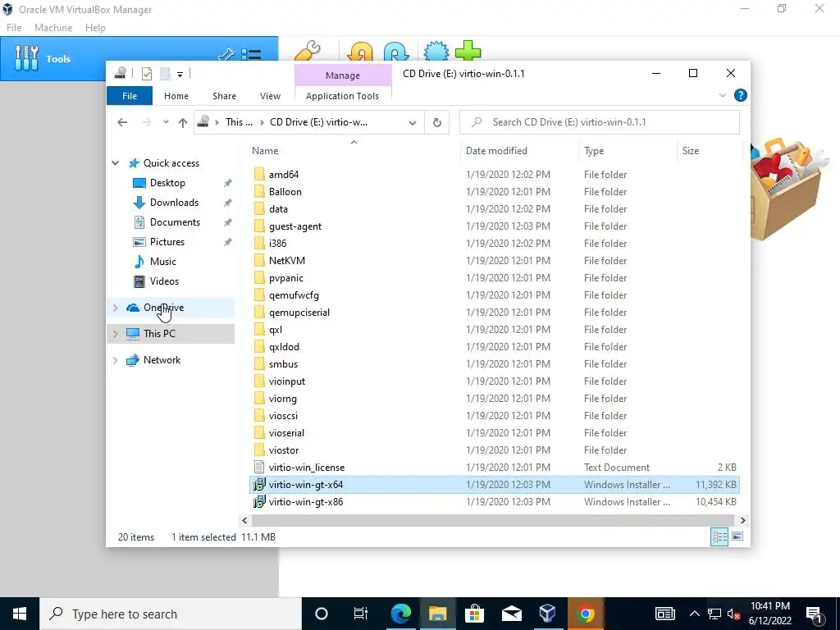Expand the Network tree node
Image resolution: width=840 pixels, height=630 pixels.
115,360
